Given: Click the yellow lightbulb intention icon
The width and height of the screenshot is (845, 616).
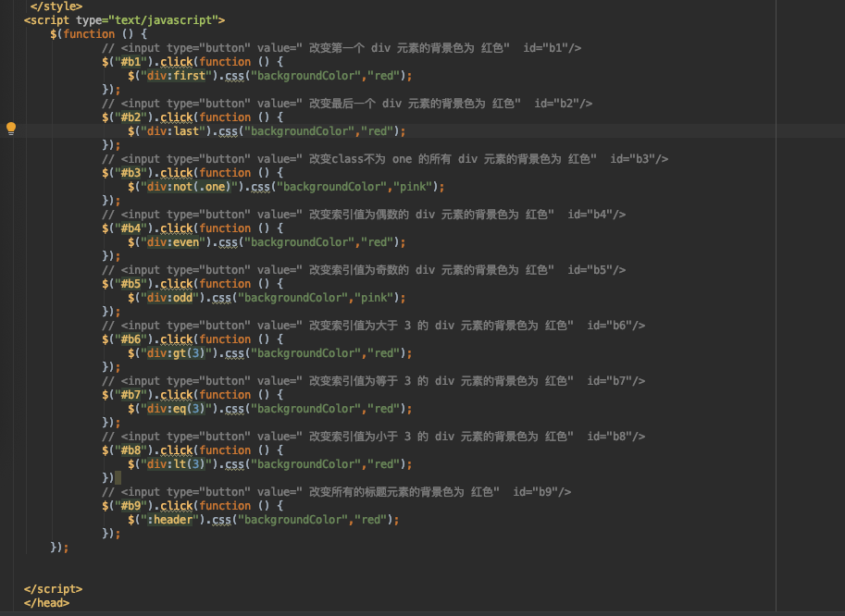Looking at the screenshot, I should (x=11, y=129).
